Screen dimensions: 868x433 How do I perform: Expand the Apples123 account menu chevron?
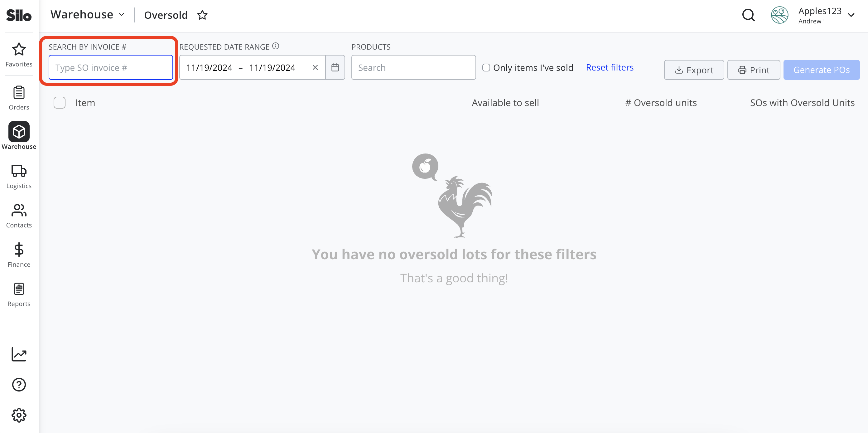pyautogui.click(x=851, y=15)
